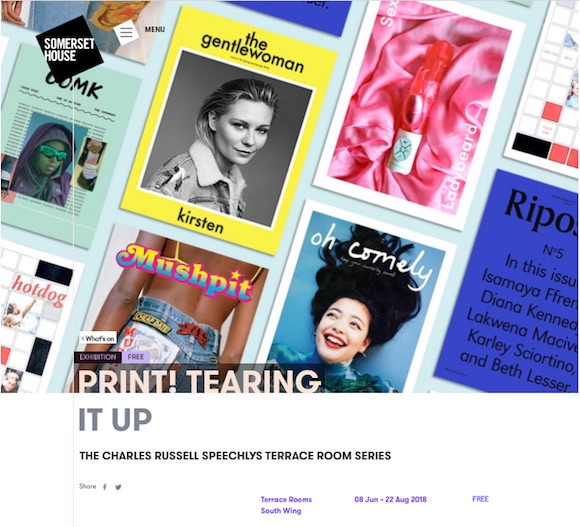The image size is (580, 527).
Task: Click the Charles Russell Speechlys Terrace Room Series subtitle
Action: point(235,456)
